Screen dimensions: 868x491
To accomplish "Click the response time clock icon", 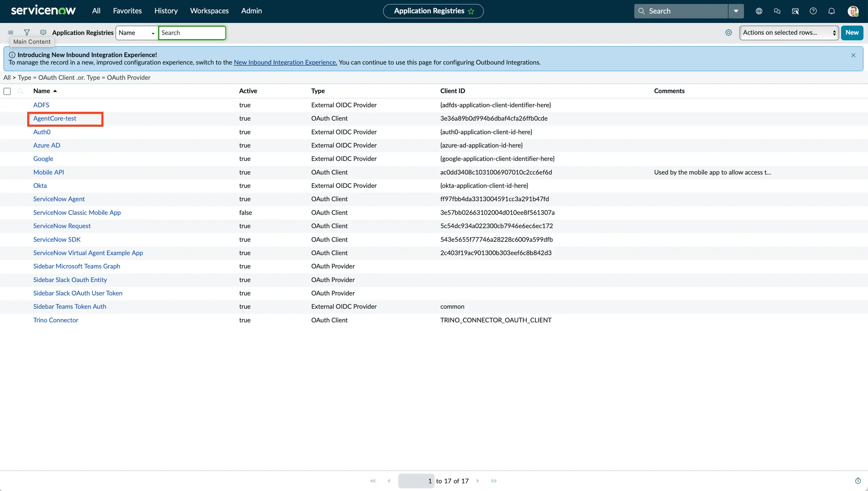I will pyautogui.click(x=858, y=480).
